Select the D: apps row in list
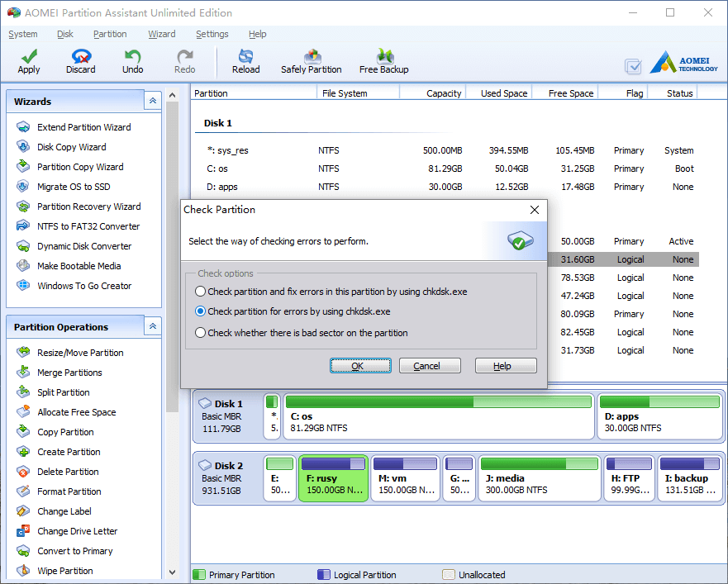 [x=448, y=187]
